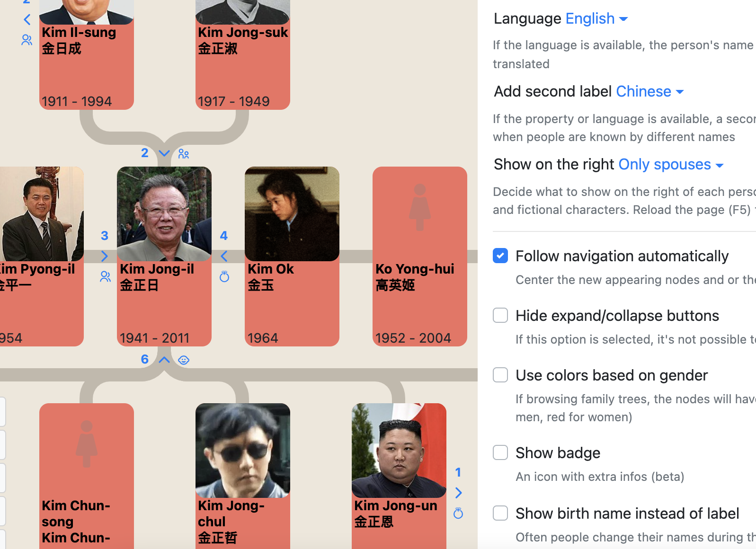Click the spouse ring icon beside Kim Jong-il
756x549 pixels.
point(224,277)
